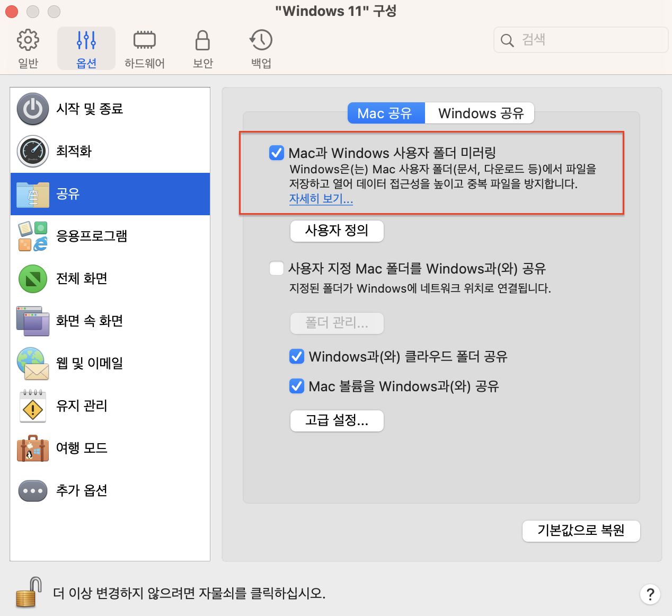Click the 고급 설정... button

(337, 421)
